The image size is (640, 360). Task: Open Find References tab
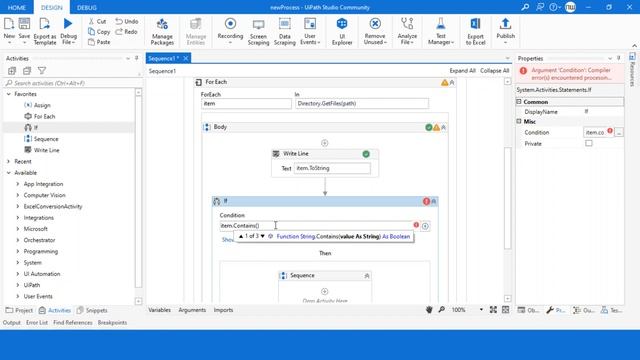[x=73, y=322]
